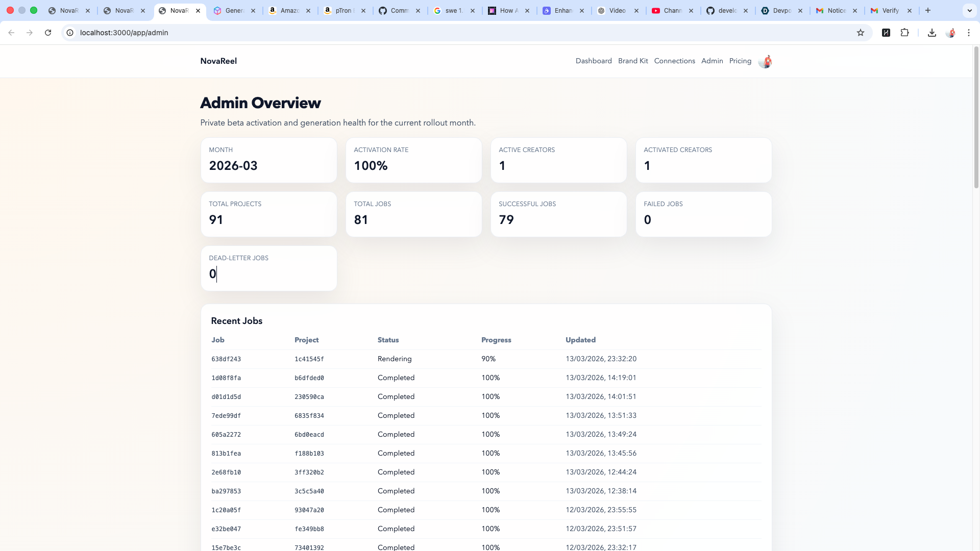The image size is (980, 551).
Task: Open the downloads icon in toolbar
Action: [x=932, y=33]
